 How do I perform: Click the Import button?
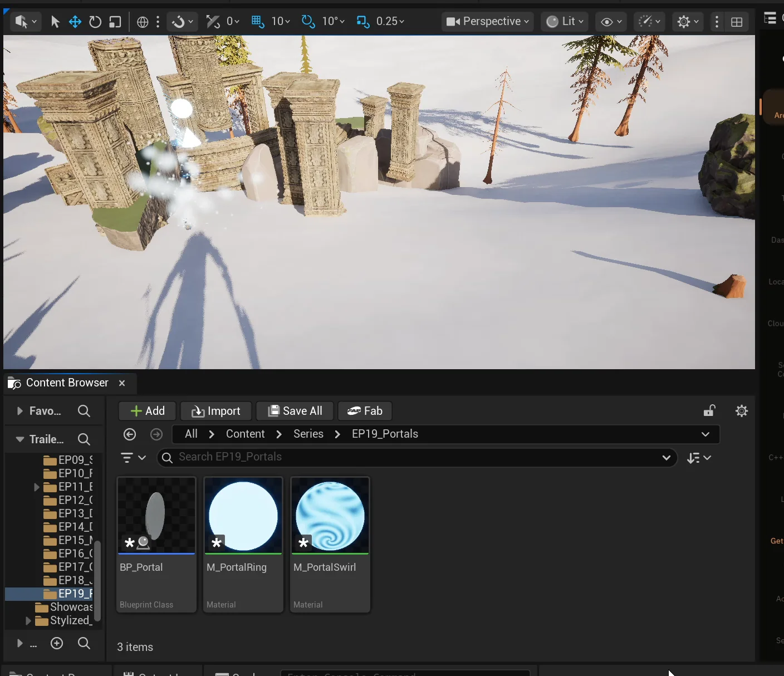(x=216, y=411)
